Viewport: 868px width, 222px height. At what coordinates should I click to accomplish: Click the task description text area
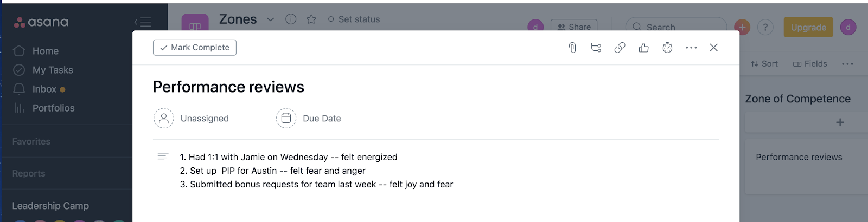pos(316,171)
